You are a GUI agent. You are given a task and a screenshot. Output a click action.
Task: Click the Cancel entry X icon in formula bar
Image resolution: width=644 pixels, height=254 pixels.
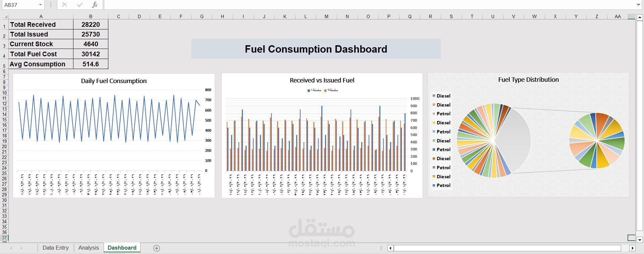(x=64, y=5)
